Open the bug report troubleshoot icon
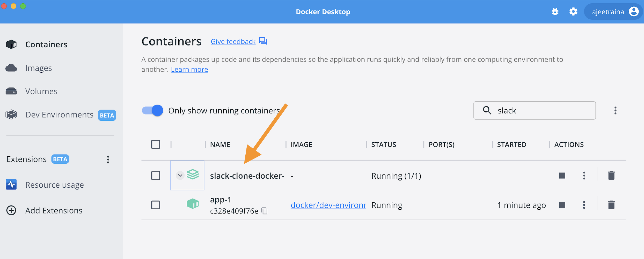The height and width of the screenshot is (259, 644). (555, 12)
